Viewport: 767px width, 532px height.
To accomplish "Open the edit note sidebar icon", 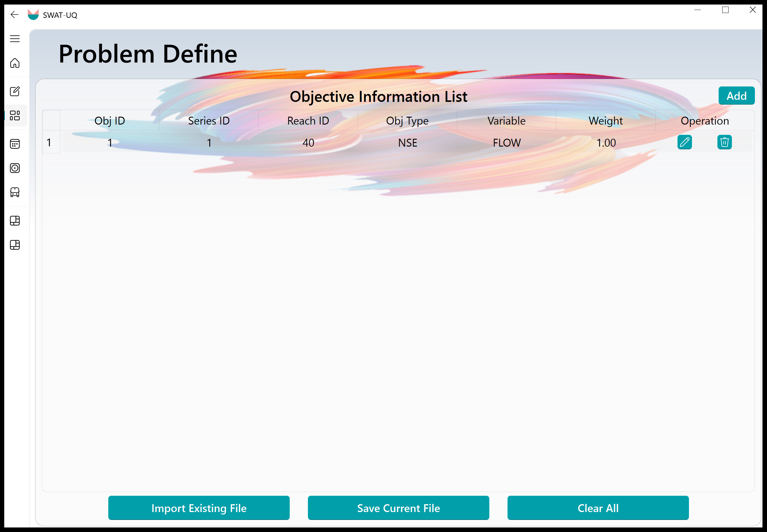I will [15, 91].
